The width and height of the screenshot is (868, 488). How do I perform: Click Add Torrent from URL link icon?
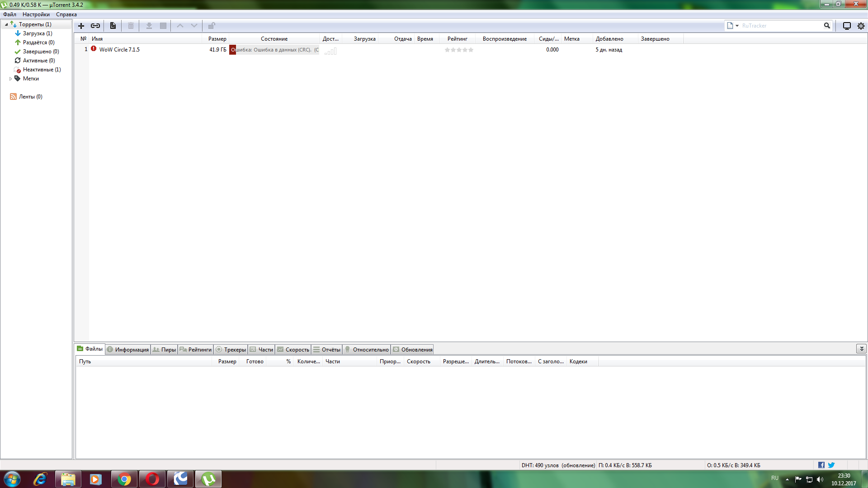pyautogui.click(x=95, y=26)
